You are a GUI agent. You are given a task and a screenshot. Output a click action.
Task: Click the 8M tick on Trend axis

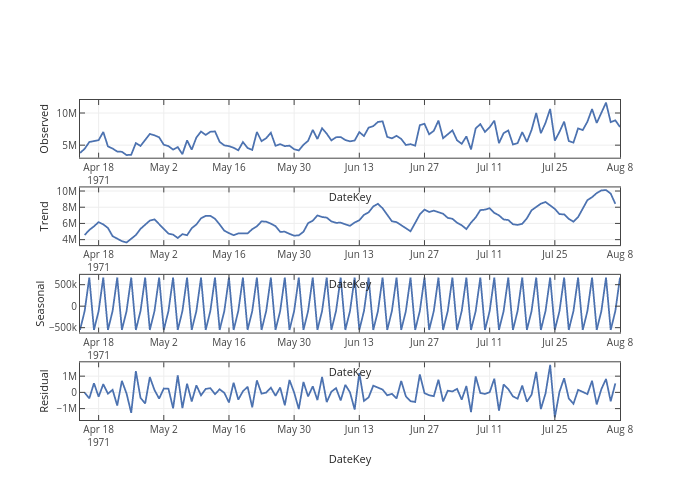[66, 208]
